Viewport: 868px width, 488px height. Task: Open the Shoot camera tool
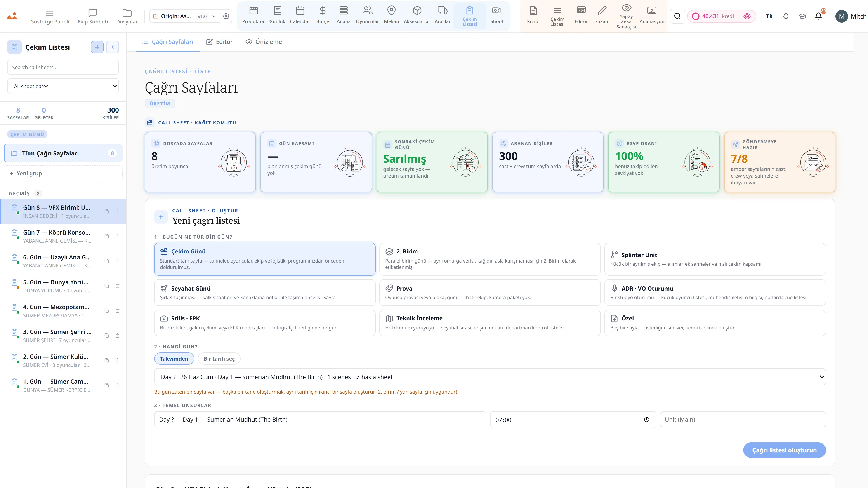[x=497, y=15]
